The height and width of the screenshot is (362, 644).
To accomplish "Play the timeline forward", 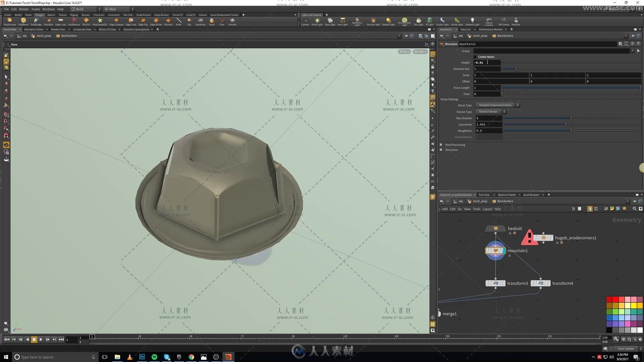I will (x=41, y=340).
